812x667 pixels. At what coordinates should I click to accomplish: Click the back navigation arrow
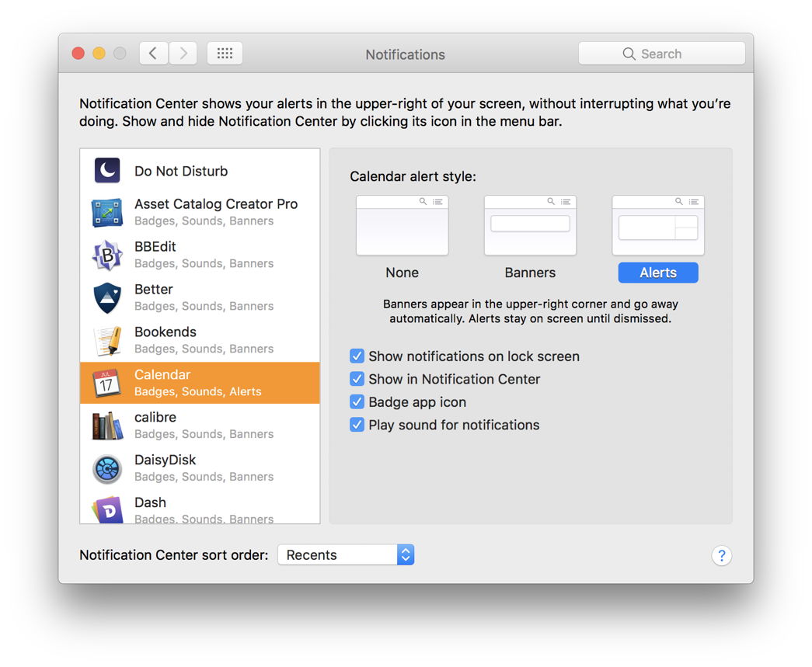coord(153,53)
